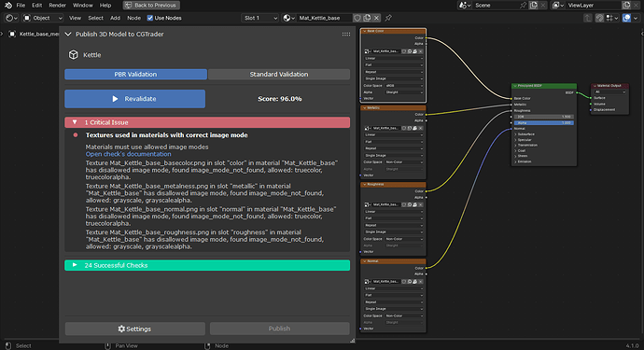Adjust the Alpha slider in Principled BSDF
Viewport: 644px width, 350px height.
(x=544, y=123)
